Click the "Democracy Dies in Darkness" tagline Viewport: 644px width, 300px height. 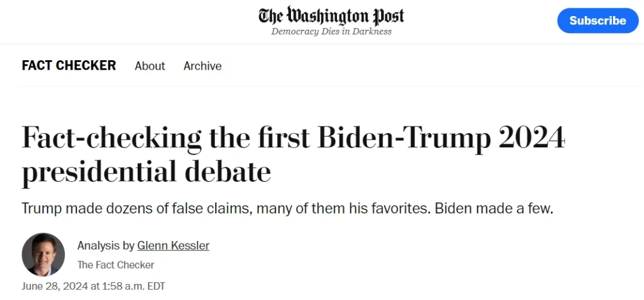(x=332, y=32)
